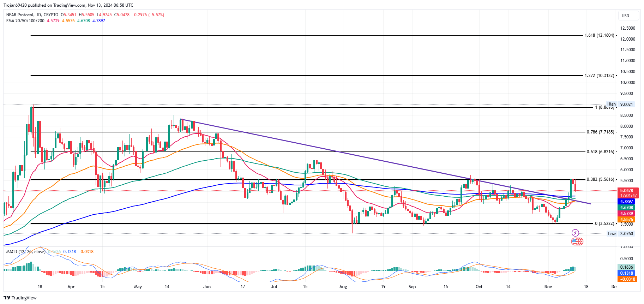
Task: Click the orange EMA 50 price tag 4.5576
Action: 627,220
